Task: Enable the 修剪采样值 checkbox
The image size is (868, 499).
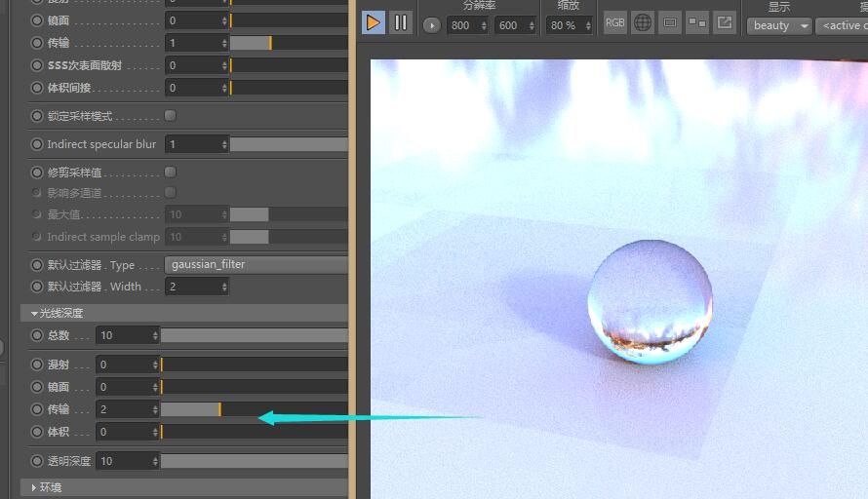Action: click(x=170, y=173)
